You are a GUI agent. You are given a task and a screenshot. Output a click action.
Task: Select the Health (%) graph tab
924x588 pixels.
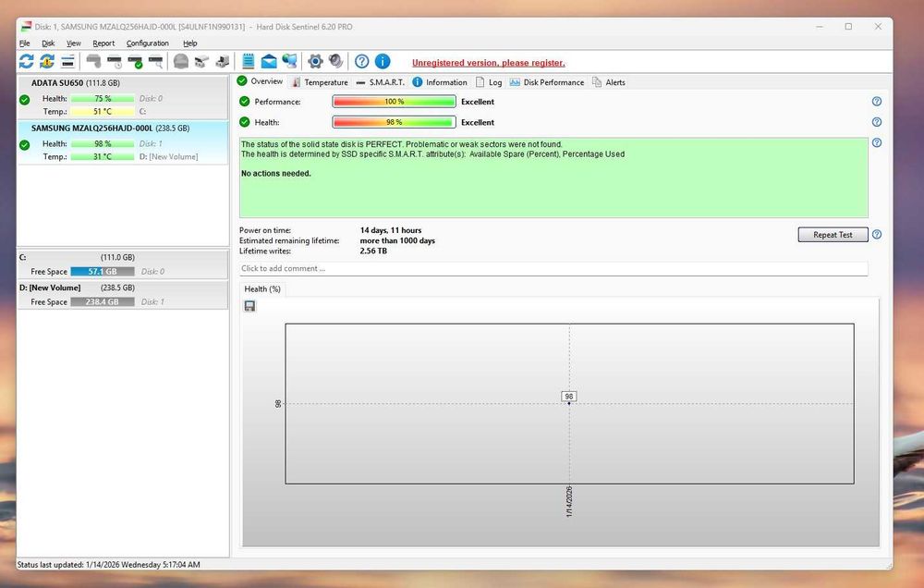point(262,289)
